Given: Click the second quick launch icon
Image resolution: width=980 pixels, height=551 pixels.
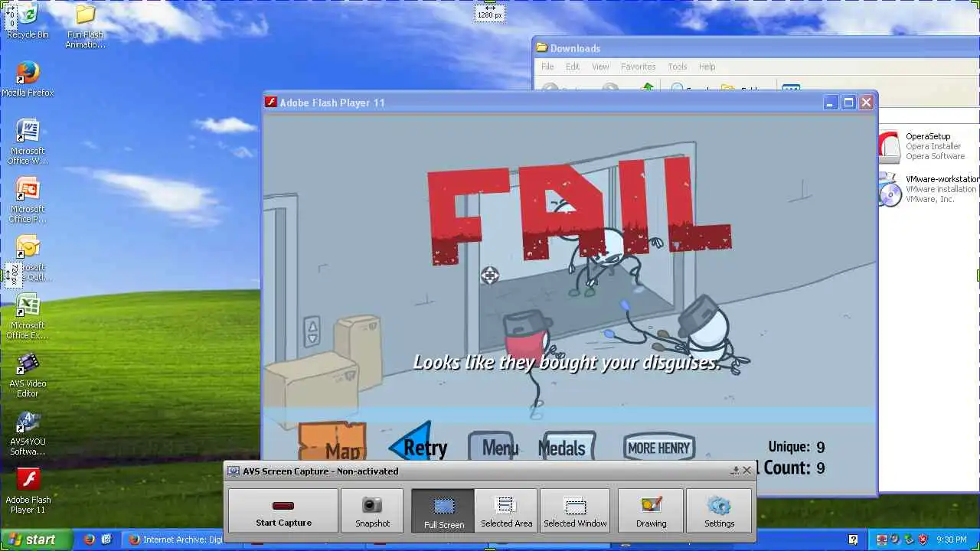Looking at the screenshot, I should 106,540.
